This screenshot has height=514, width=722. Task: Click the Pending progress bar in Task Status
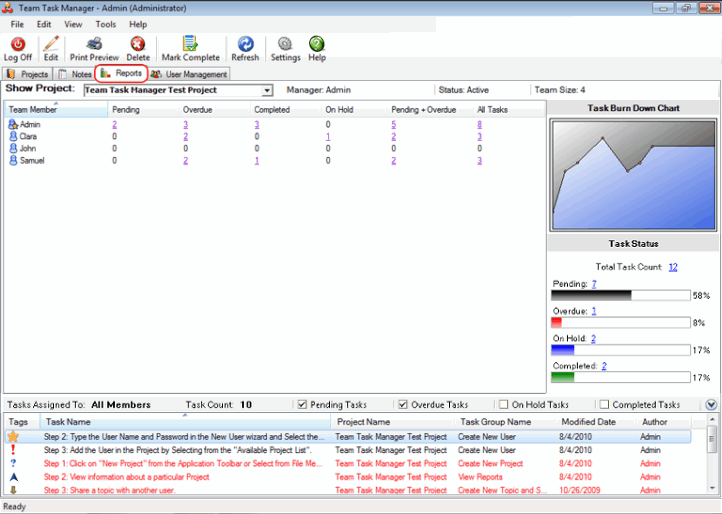620,296
